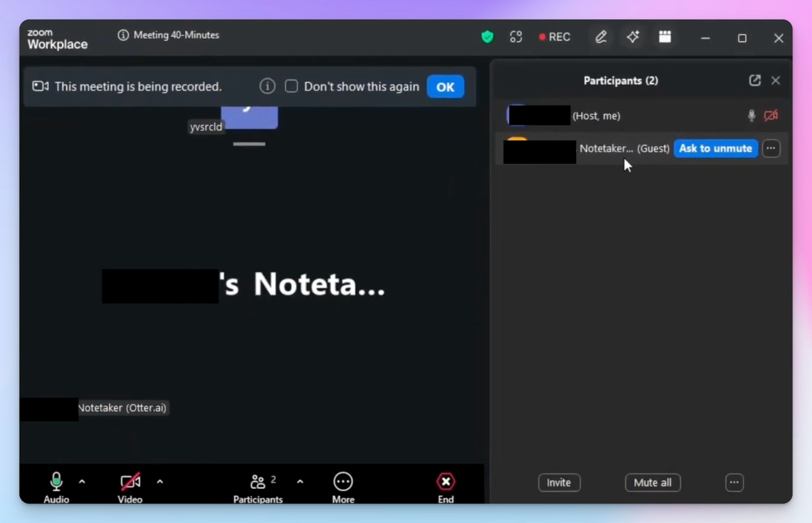812x523 pixels.
Task: Click the Mute all button
Action: (653, 483)
